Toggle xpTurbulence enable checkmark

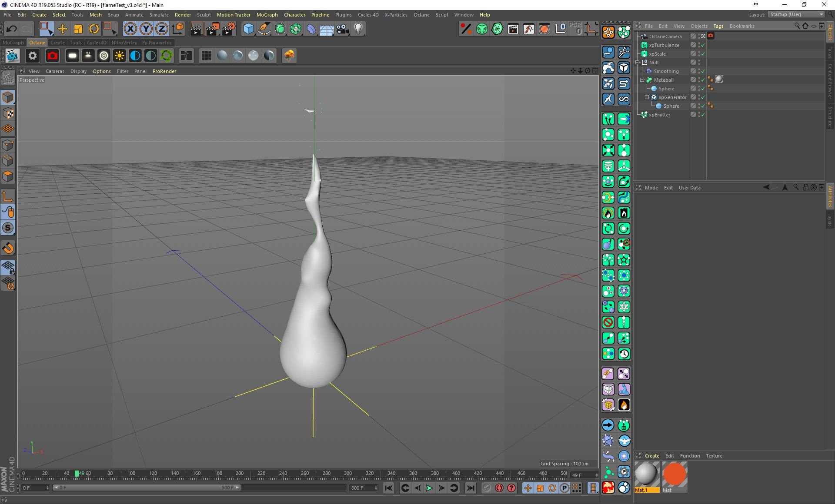point(703,45)
